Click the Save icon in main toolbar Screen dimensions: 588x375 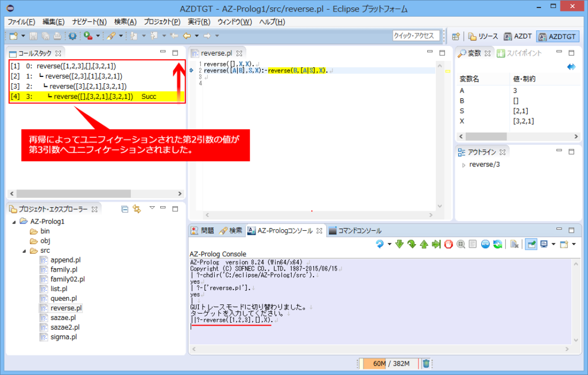pyautogui.click(x=33, y=36)
